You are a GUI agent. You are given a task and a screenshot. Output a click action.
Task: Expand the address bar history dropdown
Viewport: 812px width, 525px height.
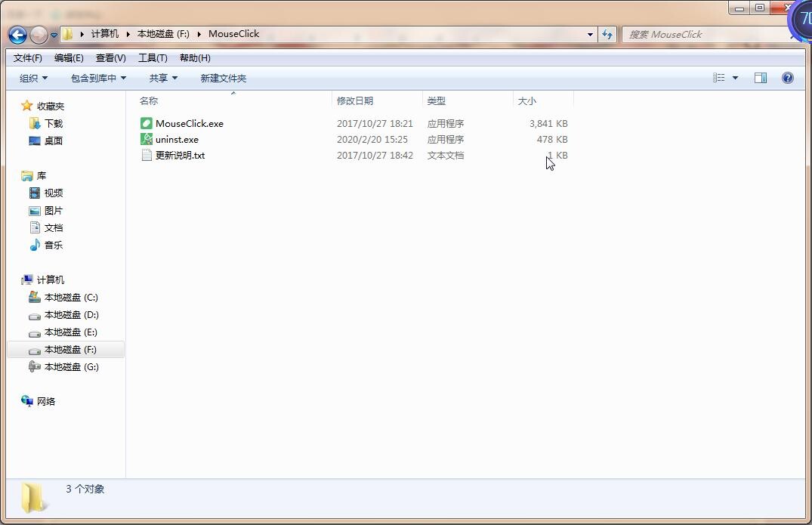pyautogui.click(x=590, y=34)
